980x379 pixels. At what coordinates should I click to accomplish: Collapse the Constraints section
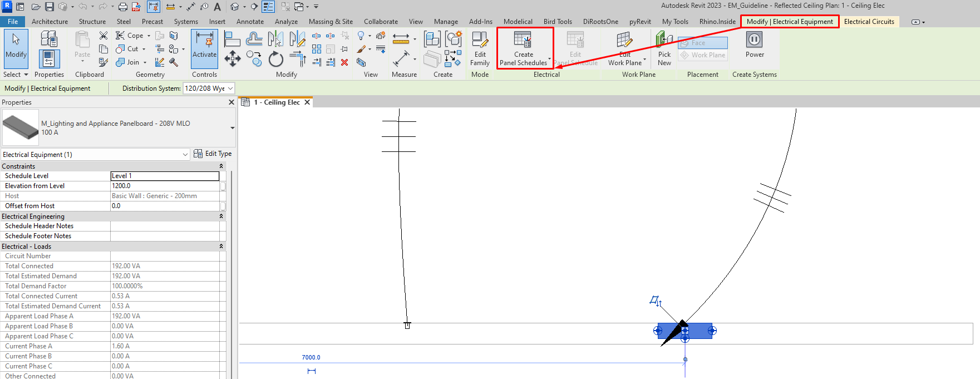coord(221,166)
